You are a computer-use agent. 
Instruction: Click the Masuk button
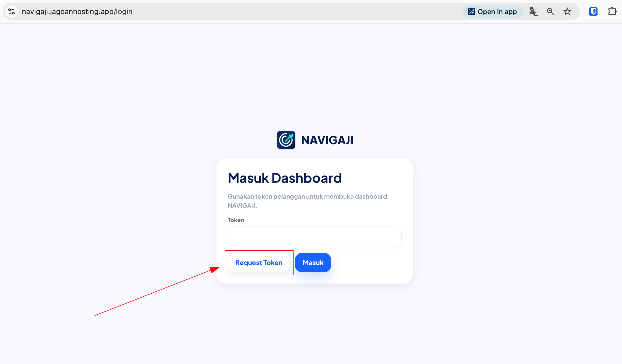(313, 262)
